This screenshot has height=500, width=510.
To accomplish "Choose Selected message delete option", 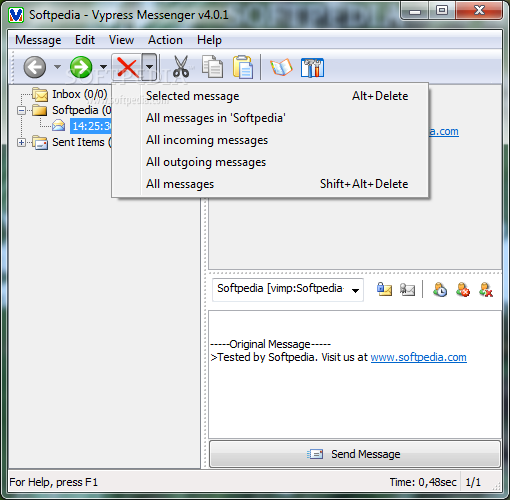I will [x=270, y=96].
